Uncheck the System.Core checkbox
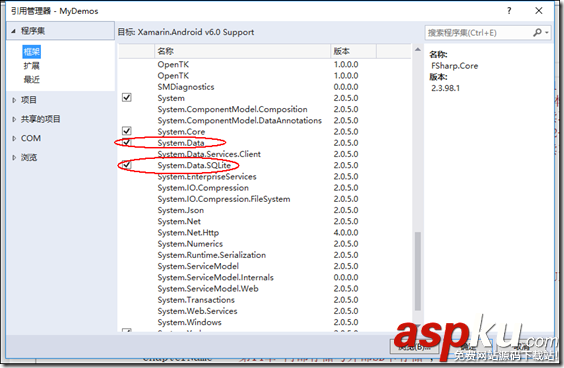Image resolution: width=564 pixels, height=368 pixels. click(x=127, y=131)
